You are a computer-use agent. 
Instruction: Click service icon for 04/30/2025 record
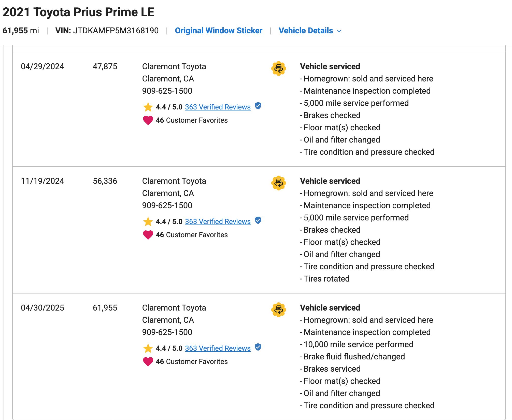click(x=279, y=310)
